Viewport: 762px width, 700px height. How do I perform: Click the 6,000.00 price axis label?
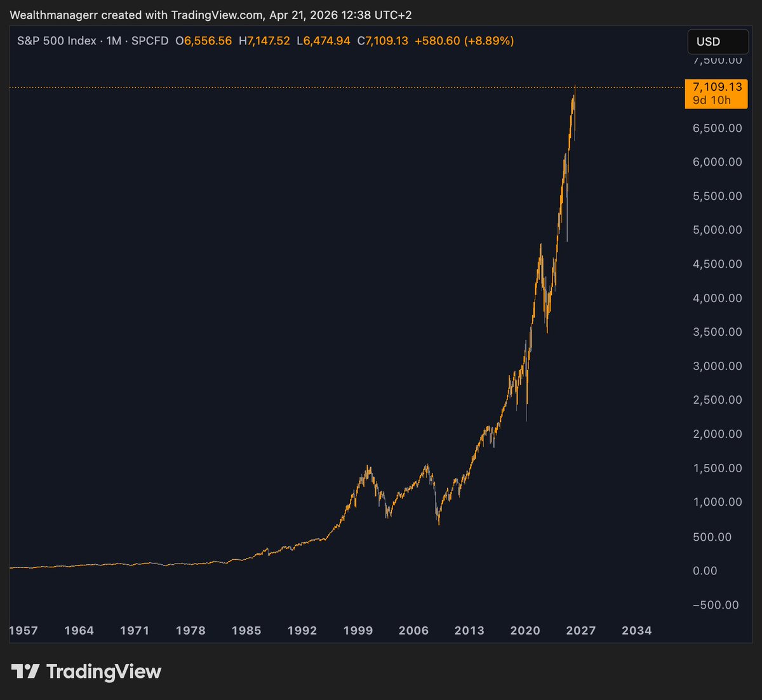pos(717,162)
